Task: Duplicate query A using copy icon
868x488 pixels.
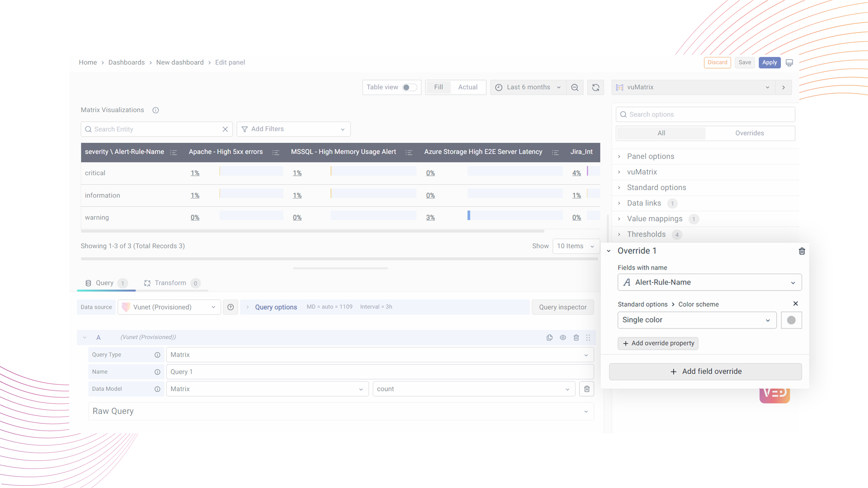Action: pyautogui.click(x=549, y=338)
